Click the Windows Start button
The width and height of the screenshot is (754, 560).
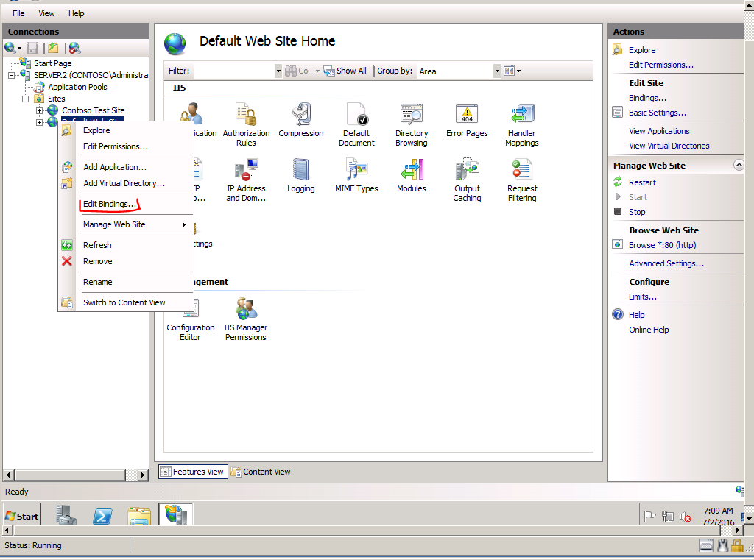(21, 516)
